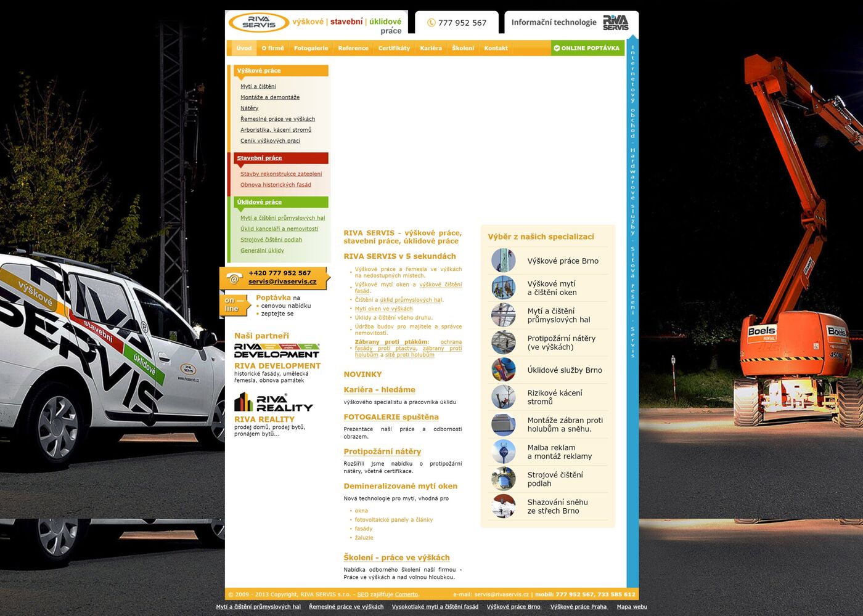
Task: Open Mapa webu footer link
Action: [632, 607]
